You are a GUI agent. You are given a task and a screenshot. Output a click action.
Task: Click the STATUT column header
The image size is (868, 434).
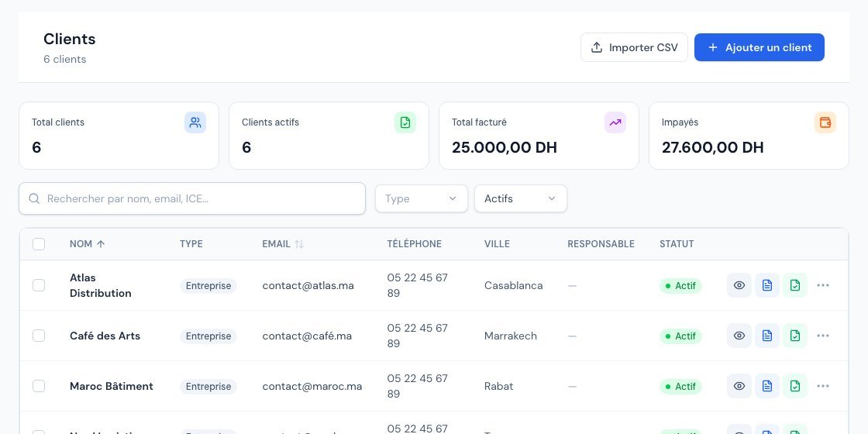(677, 244)
